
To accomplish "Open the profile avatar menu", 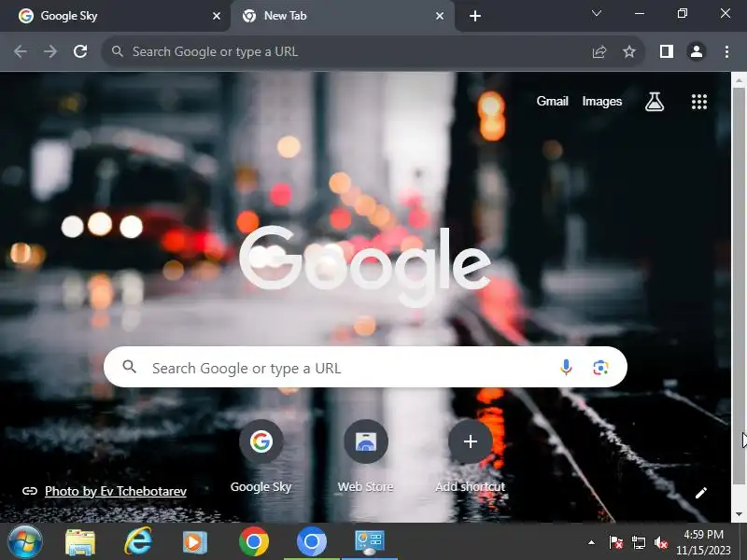I will point(697,51).
